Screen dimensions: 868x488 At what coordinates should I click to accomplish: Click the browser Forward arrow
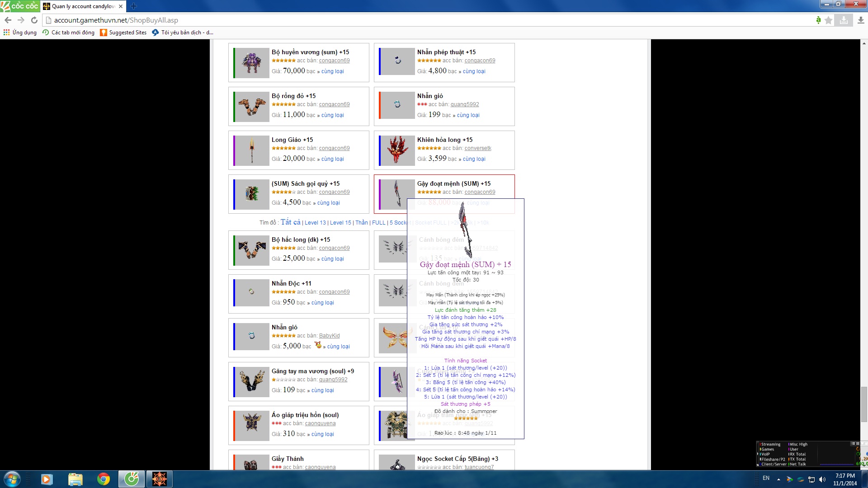click(x=21, y=20)
